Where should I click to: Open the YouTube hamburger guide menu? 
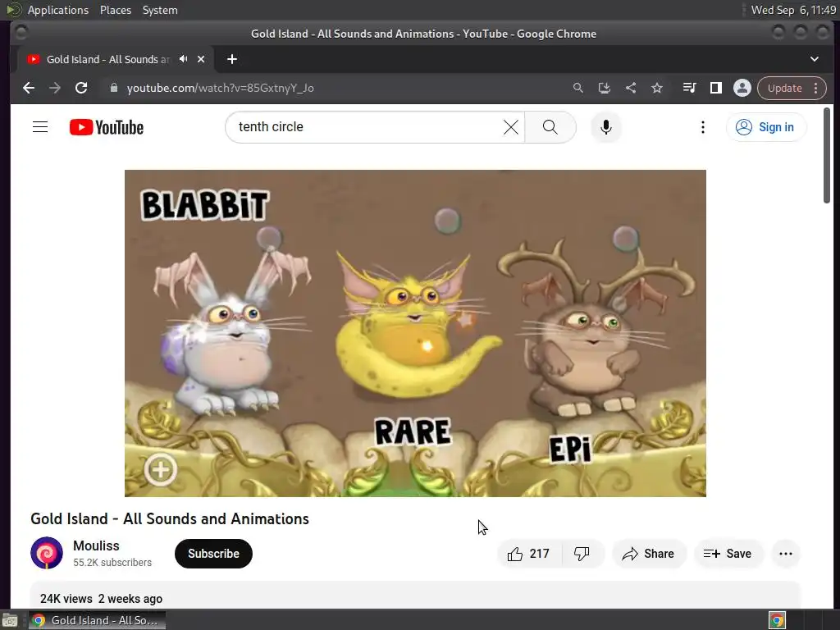[40, 127]
